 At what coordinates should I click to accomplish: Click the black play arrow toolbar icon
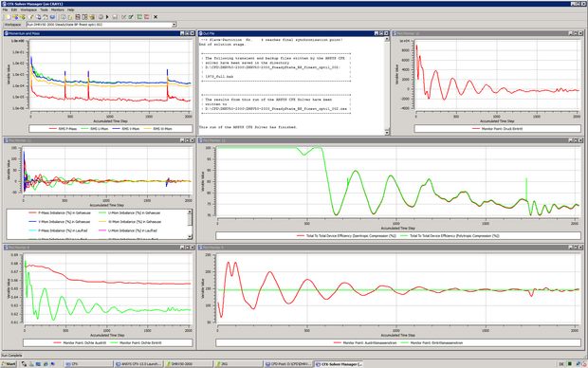click(107, 17)
